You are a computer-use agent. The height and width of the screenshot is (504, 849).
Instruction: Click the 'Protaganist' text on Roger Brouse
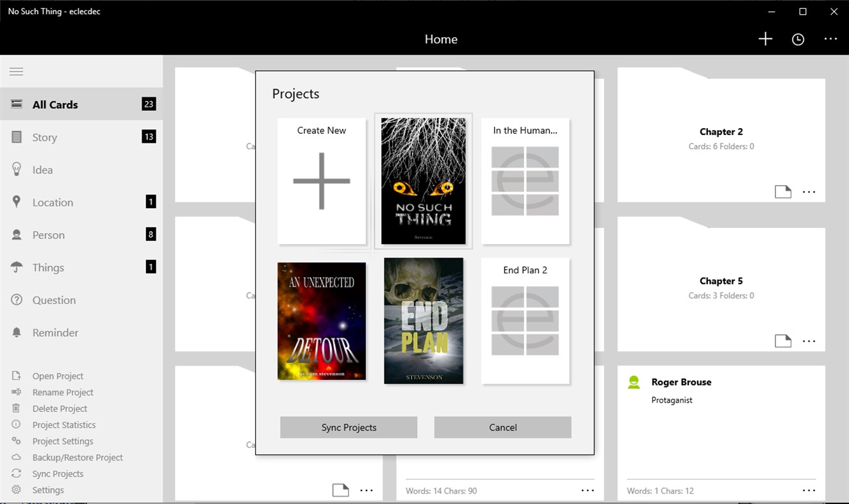point(672,400)
